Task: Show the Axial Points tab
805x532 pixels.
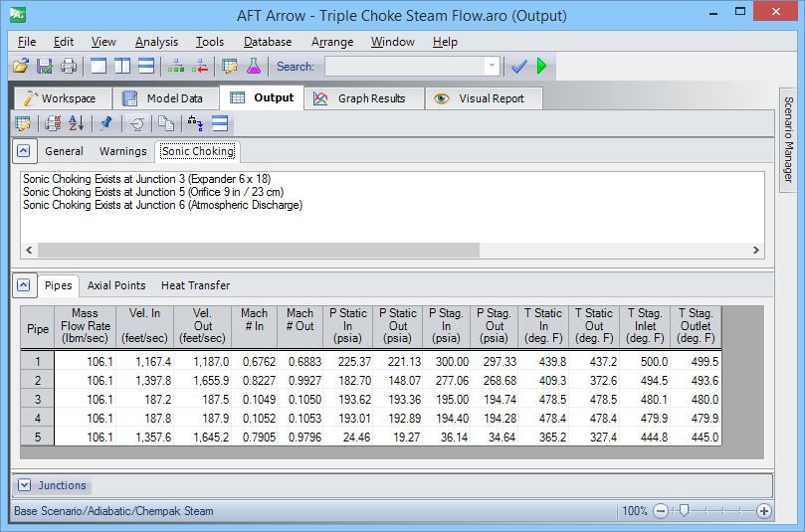Action: (x=116, y=285)
